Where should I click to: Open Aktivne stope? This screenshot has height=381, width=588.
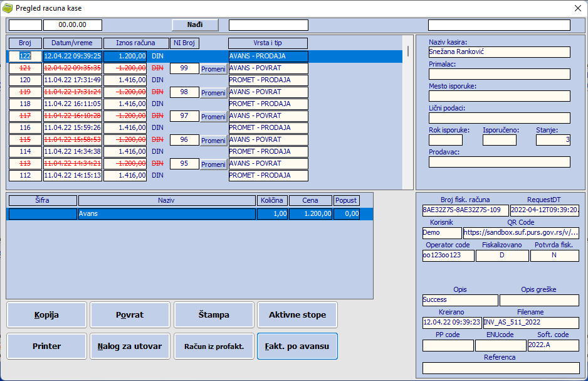coord(297,314)
